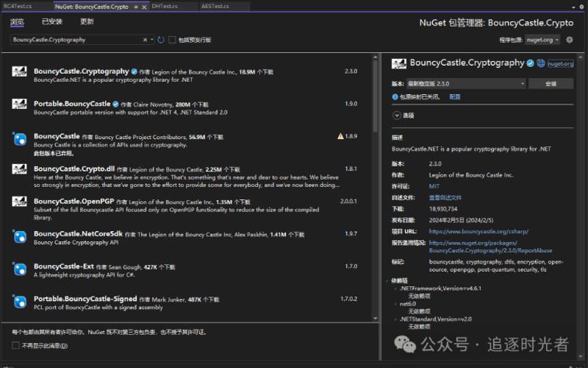Click the refresh icon beside the search box
The image size is (588, 368).
point(161,40)
